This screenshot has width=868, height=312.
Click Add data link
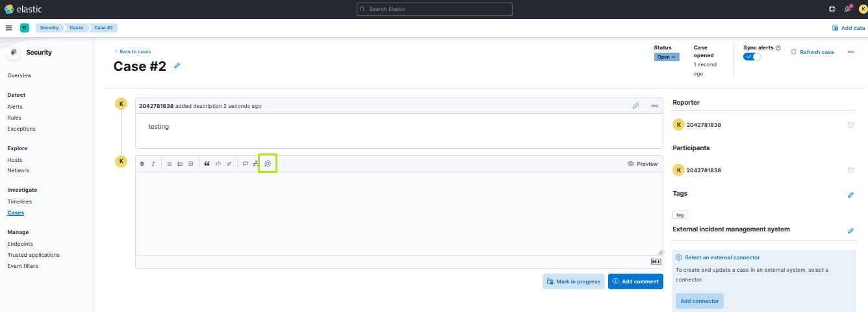pyautogui.click(x=849, y=28)
